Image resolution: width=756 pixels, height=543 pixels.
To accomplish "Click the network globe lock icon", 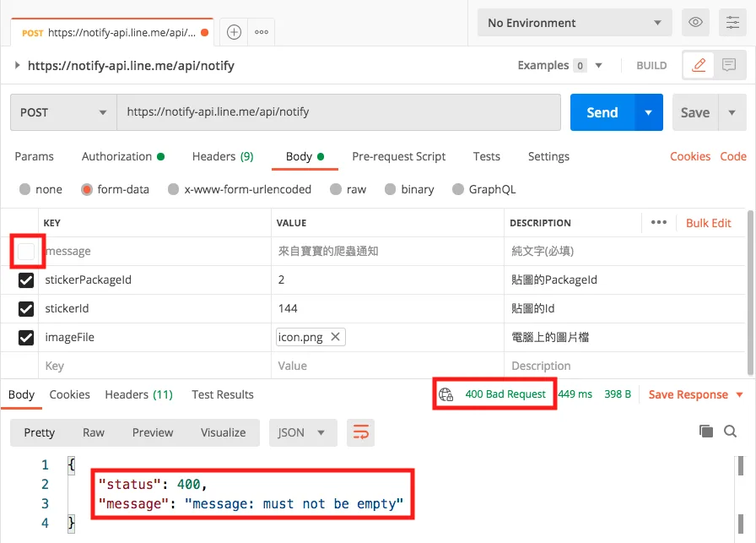I will pyautogui.click(x=446, y=394).
